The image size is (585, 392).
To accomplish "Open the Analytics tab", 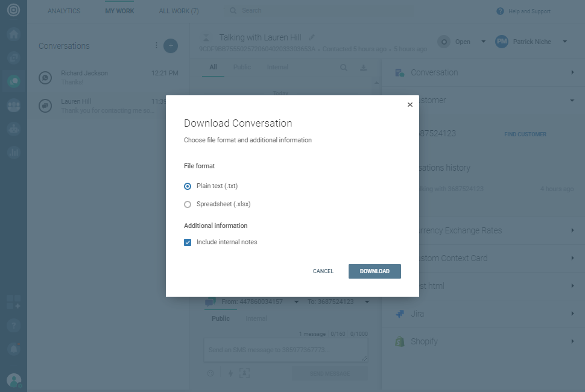I will 64,11.
